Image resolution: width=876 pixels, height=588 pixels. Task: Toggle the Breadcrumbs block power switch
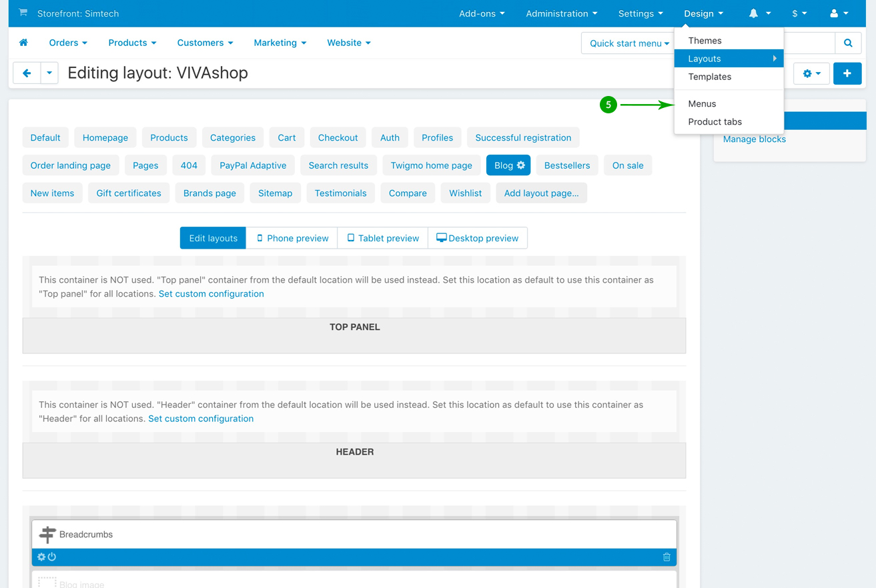[x=52, y=557]
